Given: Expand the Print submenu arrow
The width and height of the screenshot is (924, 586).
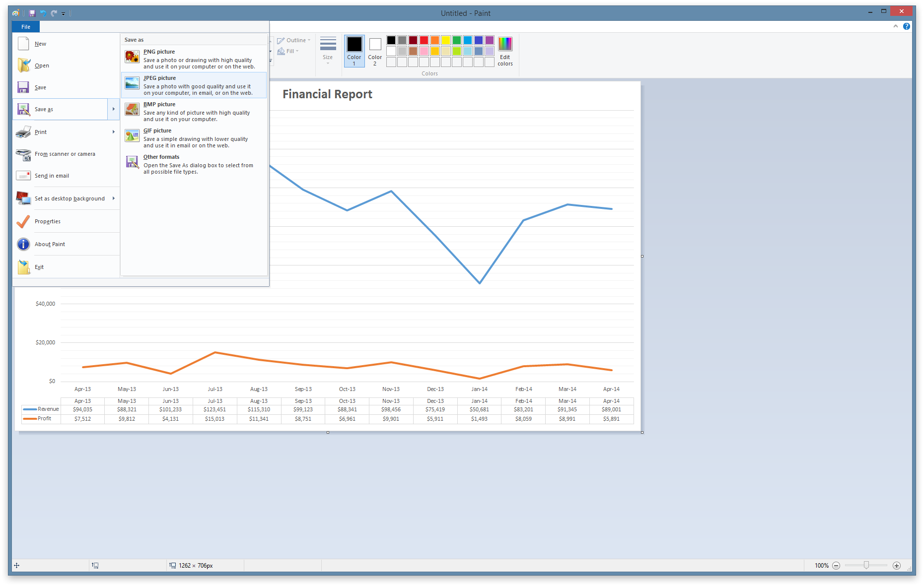Looking at the screenshot, I should (114, 132).
